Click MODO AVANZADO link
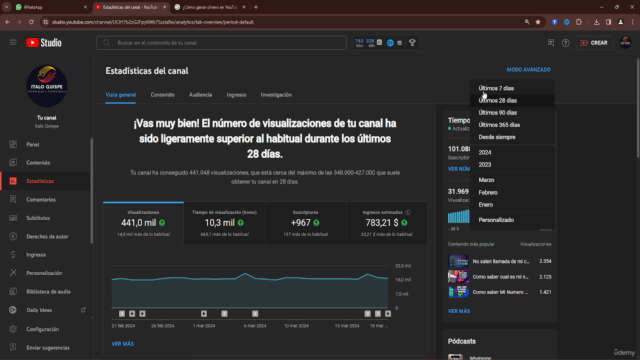640x360 pixels. tap(529, 70)
